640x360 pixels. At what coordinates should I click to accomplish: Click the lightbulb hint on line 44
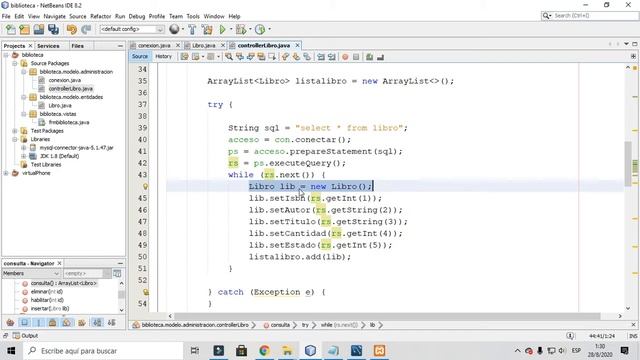pos(145,187)
